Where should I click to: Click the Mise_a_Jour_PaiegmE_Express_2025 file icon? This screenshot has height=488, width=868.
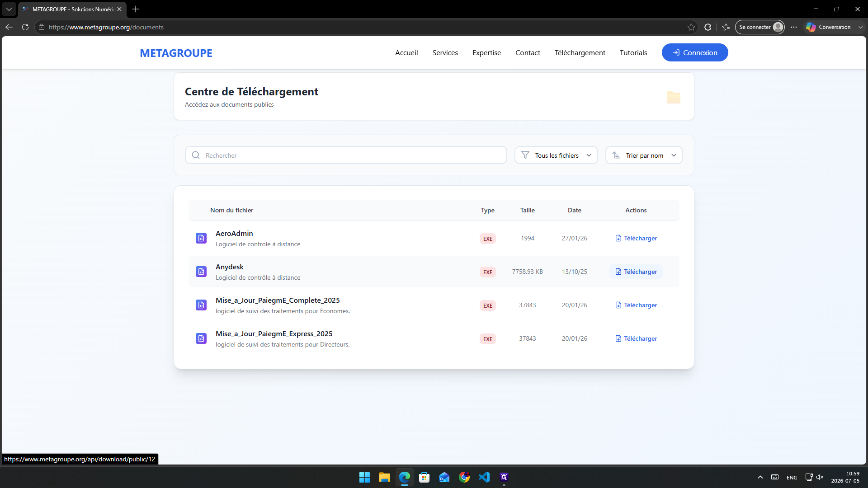(x=201, y=338)
